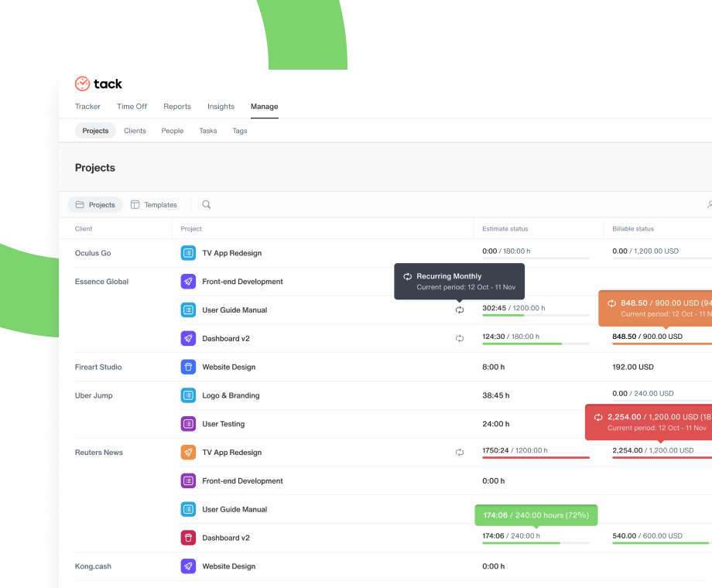Click the list icon beside TV App Redesign
The height and width of the screenshot is (588, 712).
pos(187,253)
